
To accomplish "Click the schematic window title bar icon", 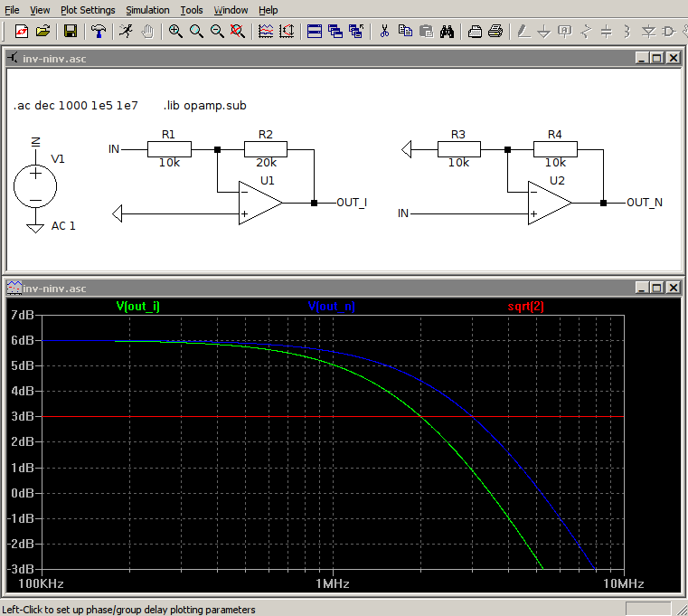I will [x=13, y=58].
